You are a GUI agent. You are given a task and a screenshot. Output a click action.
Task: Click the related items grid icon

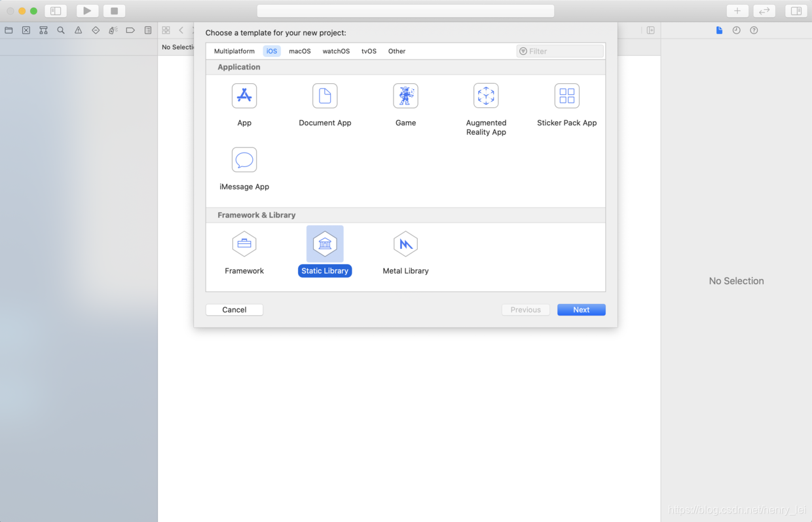click(x=166, y=30)
